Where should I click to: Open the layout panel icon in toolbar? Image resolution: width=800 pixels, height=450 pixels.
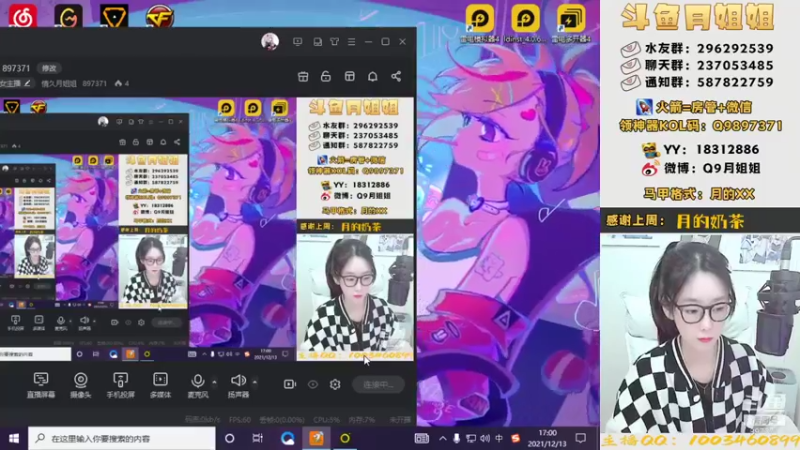349,77
